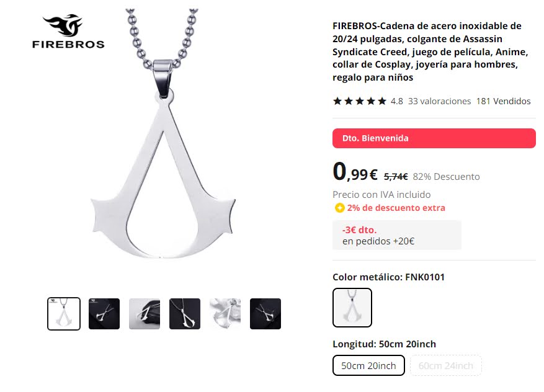Choose the 60cm 24inch length option
The height and width of the screenshot is (392, 544).
coord(446,365)
